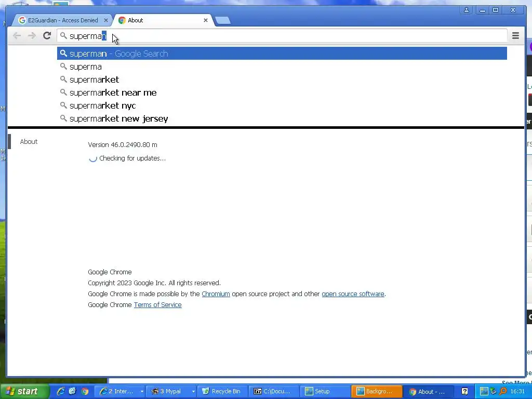Select 'supermarket new jersey' suggestion
532x399 pixels.
(282, 118)
